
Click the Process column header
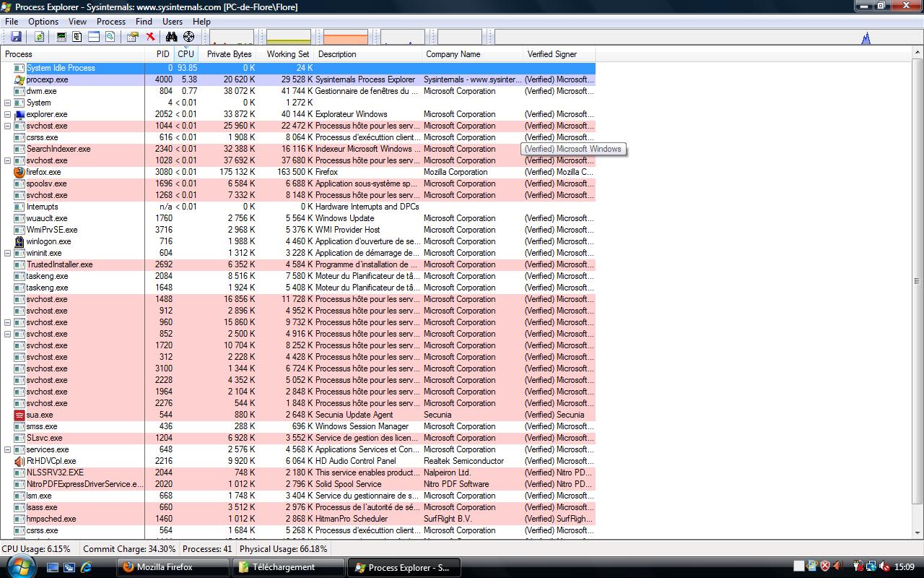[x=72, y=54]
